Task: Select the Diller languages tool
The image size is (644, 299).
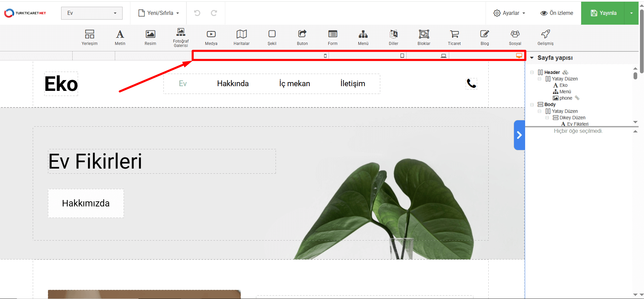Action: 393,37
